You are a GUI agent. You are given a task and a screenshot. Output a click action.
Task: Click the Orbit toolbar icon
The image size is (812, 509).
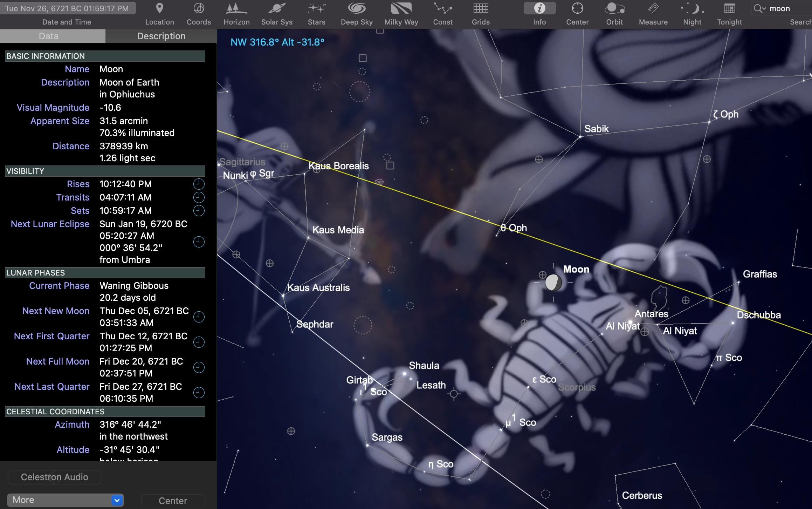point(614,9)
